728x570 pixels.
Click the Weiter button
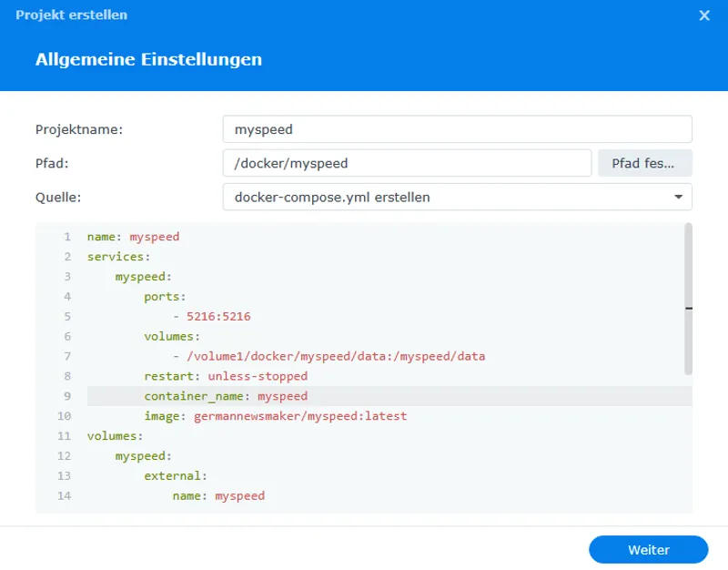(649, 549)
